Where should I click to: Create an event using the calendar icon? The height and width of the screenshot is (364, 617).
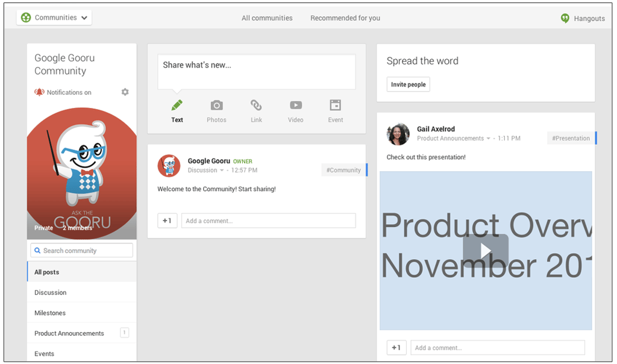[335, 105]
